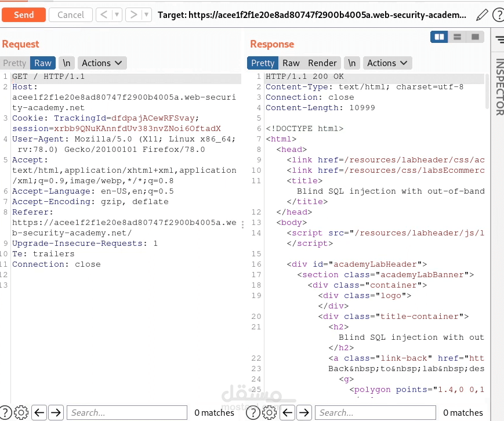Viewport: 504px width, 421px height.
Task: Click 'Upgrade-Insecure-Requests: 1' header line
Action: click(x=85, y=244)
